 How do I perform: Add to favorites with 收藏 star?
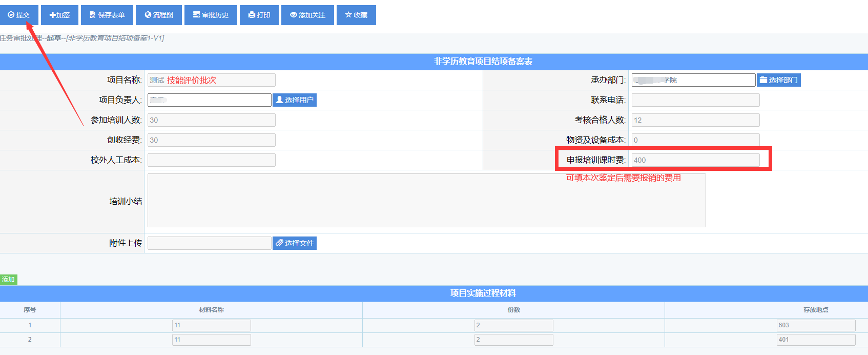point(356,15)
